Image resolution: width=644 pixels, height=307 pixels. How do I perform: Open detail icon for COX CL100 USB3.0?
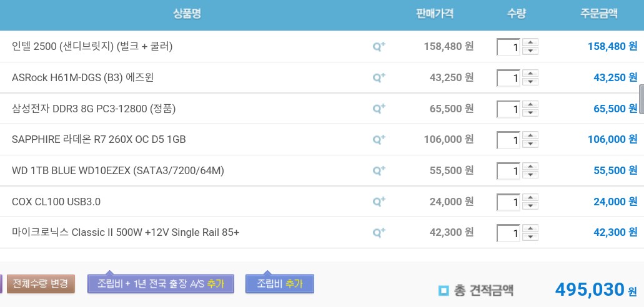[379, 202]
